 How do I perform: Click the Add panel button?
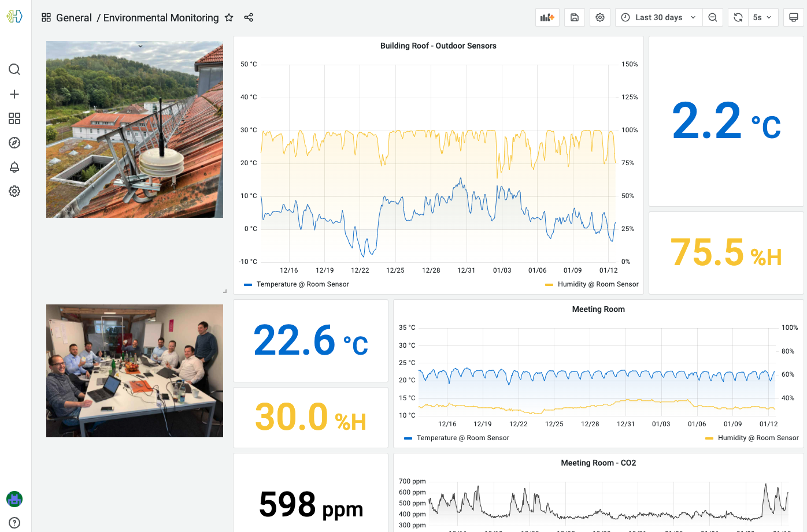click(x=547, y=17)
